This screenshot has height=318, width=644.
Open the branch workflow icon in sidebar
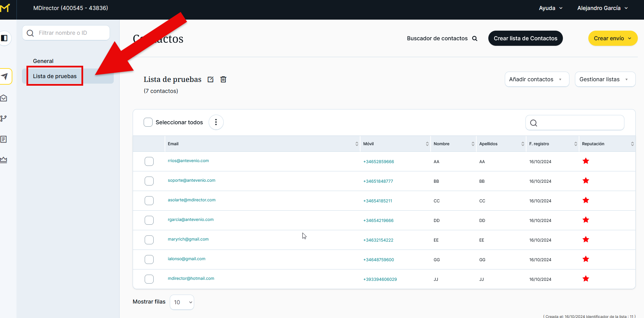pyautogui.click(x=4, y=118)
